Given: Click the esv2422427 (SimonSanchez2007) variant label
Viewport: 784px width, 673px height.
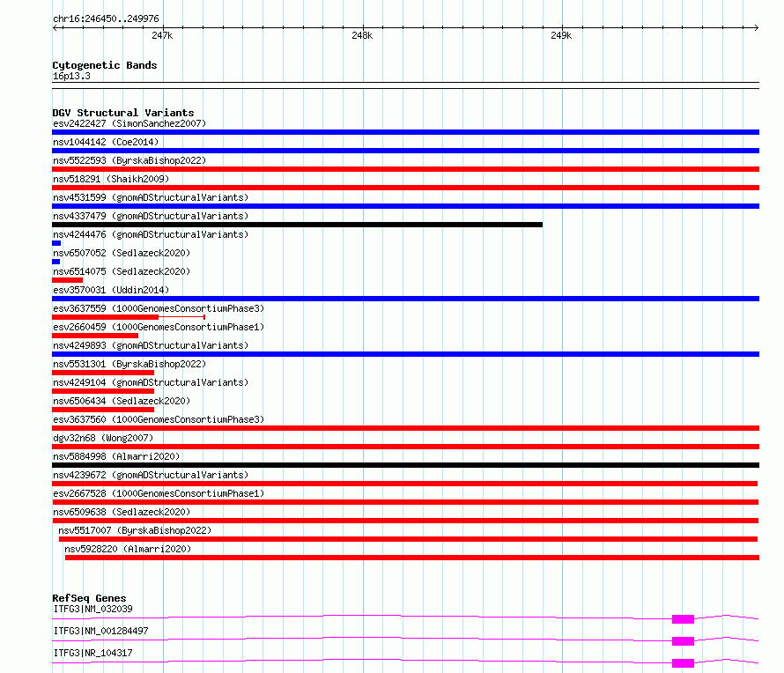Looking at the screenshot, I should coord(129,123).
